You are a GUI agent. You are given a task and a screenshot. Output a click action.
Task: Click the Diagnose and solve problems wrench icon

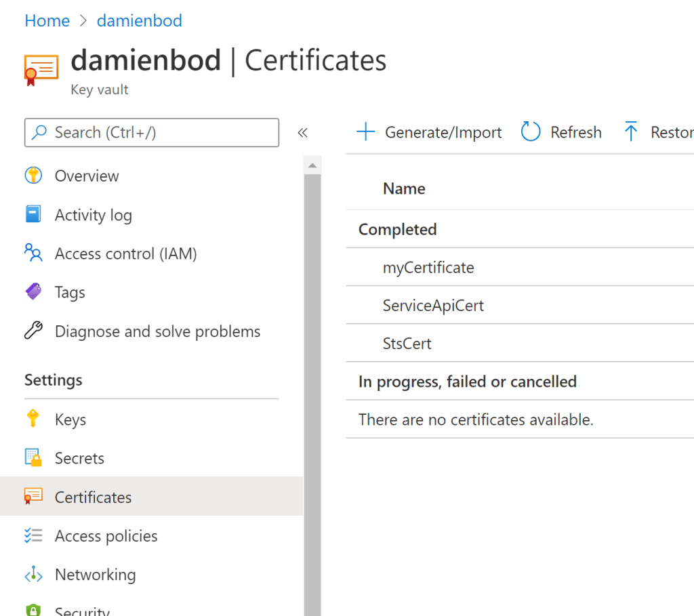click(33, 330)
